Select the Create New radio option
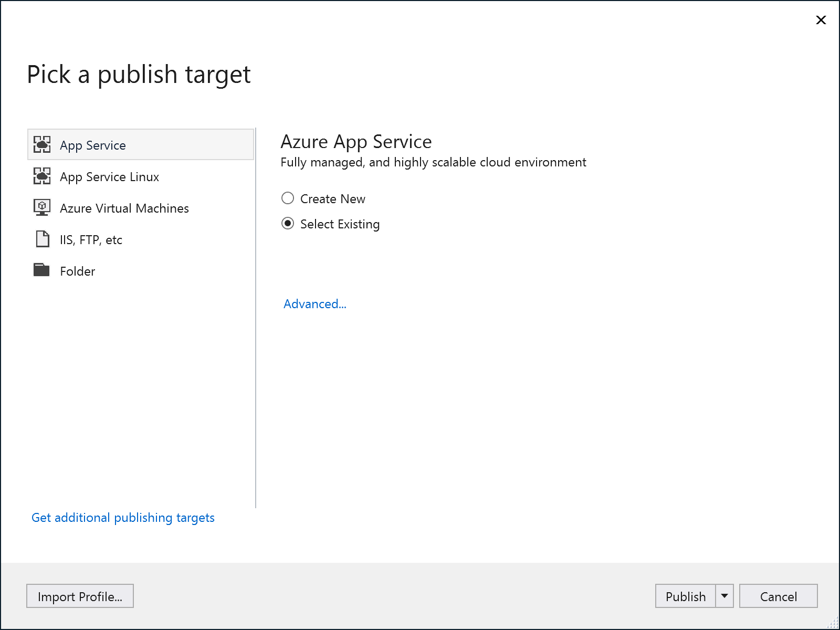The image size is (840, 630). click(288, 198)
